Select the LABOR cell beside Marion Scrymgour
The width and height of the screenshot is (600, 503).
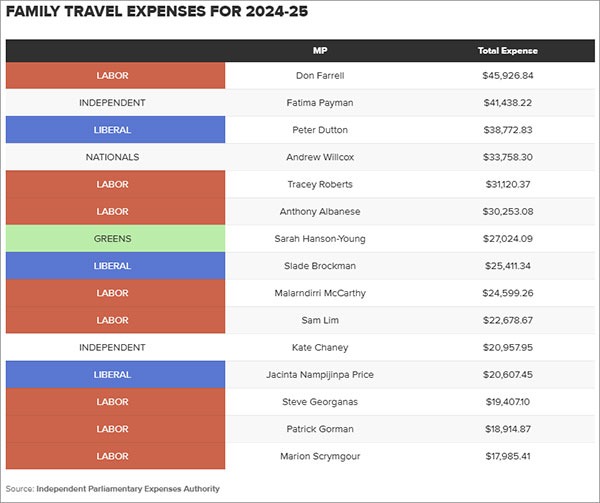113,457
